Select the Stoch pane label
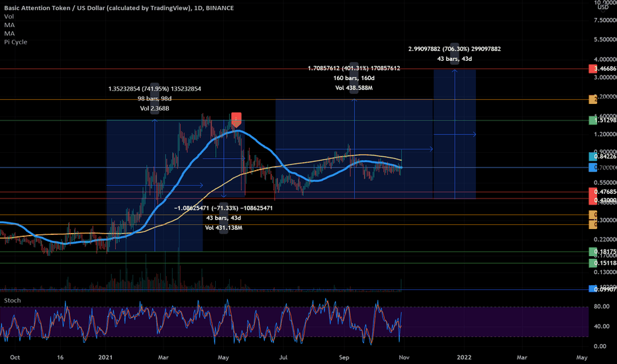The image size is (617, 364). 12,300
